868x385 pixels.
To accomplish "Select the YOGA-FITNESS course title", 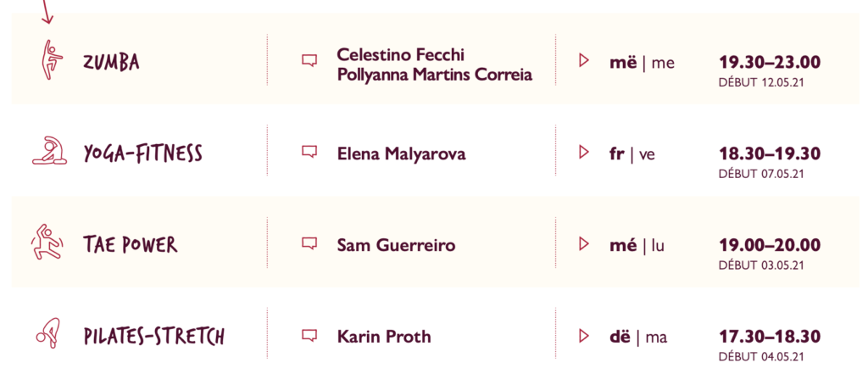I will click(142, 153).
